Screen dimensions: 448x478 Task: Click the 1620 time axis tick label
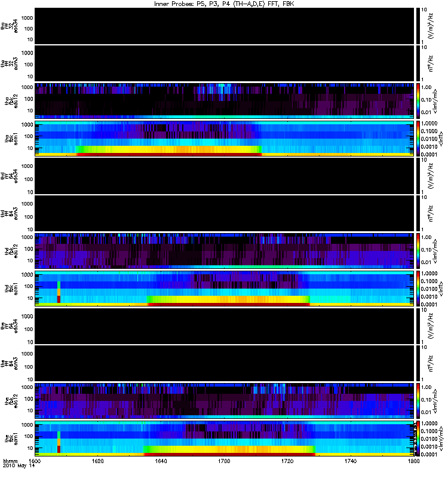tap(97, 461)
